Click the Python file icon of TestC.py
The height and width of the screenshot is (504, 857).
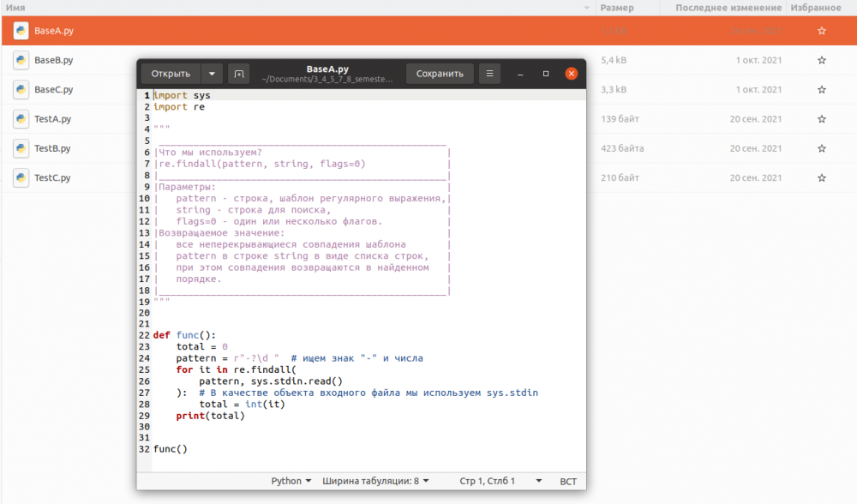(x=21, y=177)
